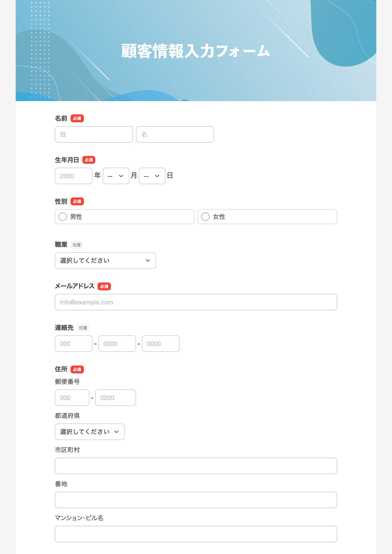This screenshot has width=392, height=554.
Task: Click the first 郵便番号 field
Action: [72, 398]
